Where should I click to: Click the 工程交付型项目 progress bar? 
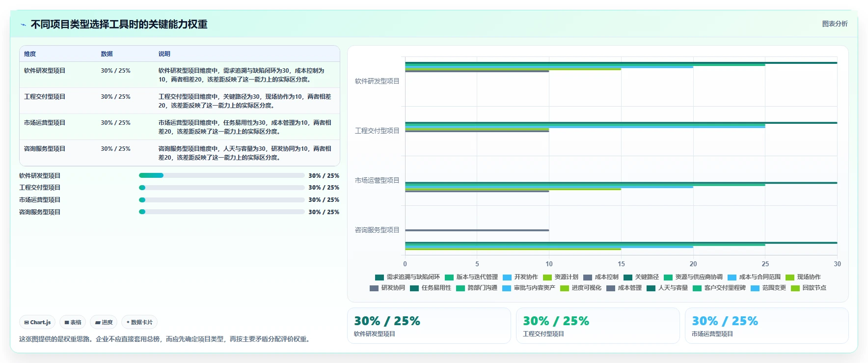click(x=222, y=188)
